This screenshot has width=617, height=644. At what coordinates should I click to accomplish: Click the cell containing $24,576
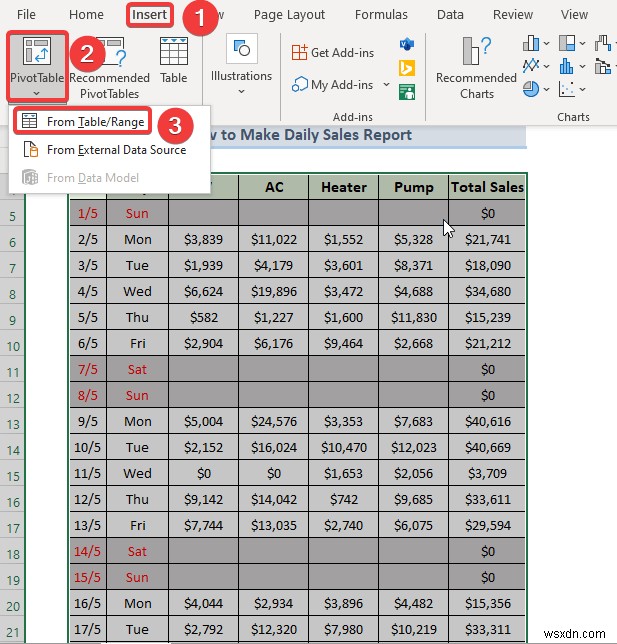coord(274,421)
